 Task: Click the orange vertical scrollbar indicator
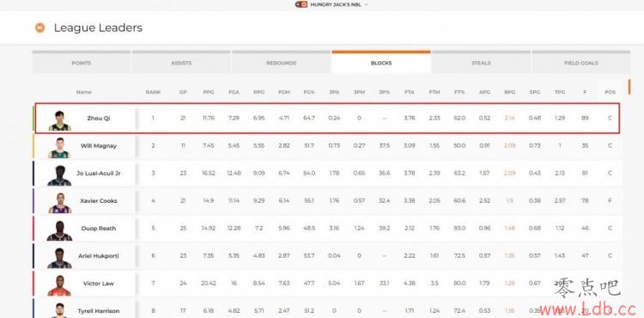[x=629, y=87]
